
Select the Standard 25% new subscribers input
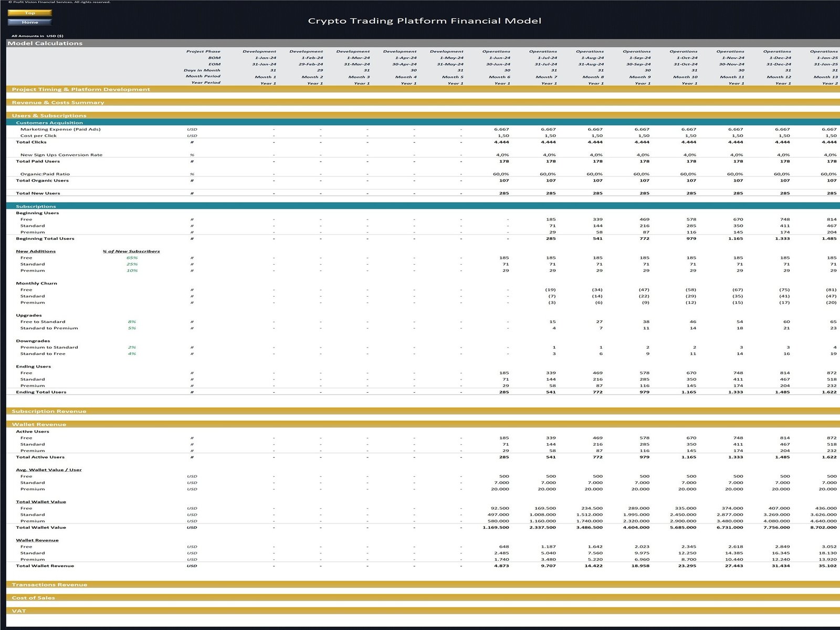coord(132,264)
